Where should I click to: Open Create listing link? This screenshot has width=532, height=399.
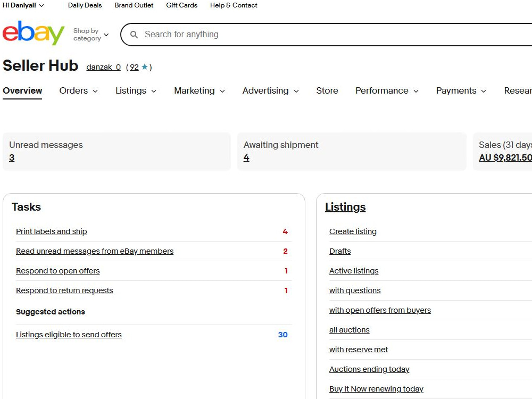pyautogui.click(x=353, y=231)
